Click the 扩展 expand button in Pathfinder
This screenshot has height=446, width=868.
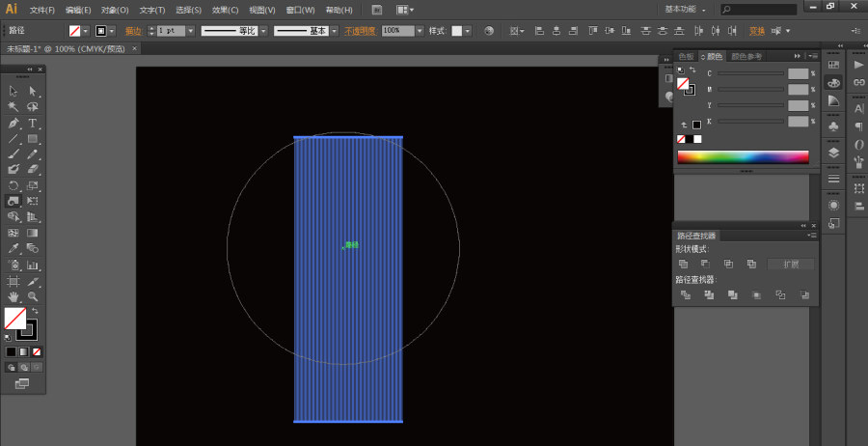click(791, 265)
